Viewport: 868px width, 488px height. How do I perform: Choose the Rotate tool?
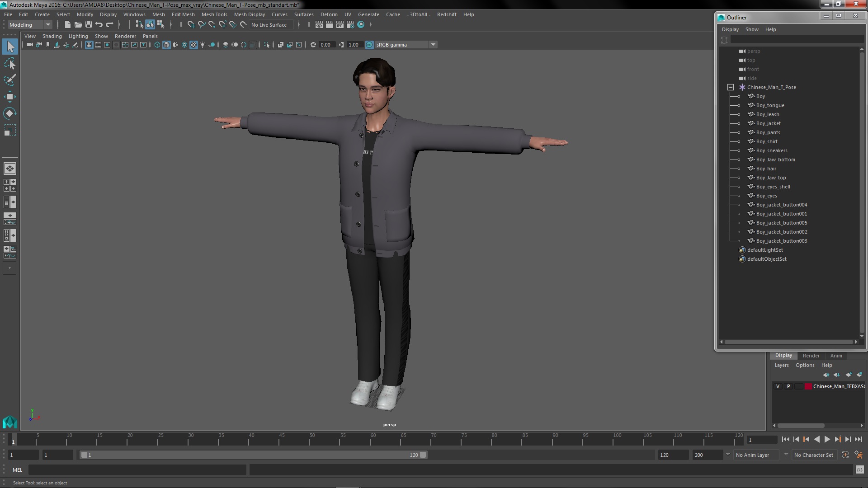10,113
